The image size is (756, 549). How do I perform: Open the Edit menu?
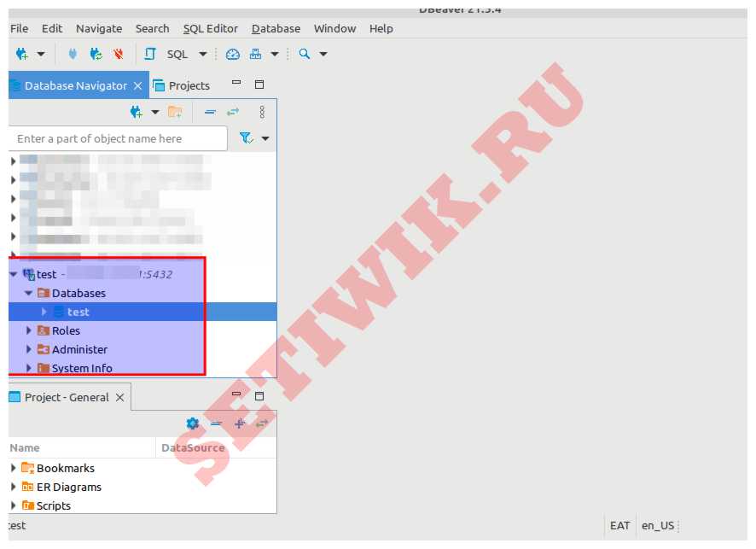coord(52,28)
